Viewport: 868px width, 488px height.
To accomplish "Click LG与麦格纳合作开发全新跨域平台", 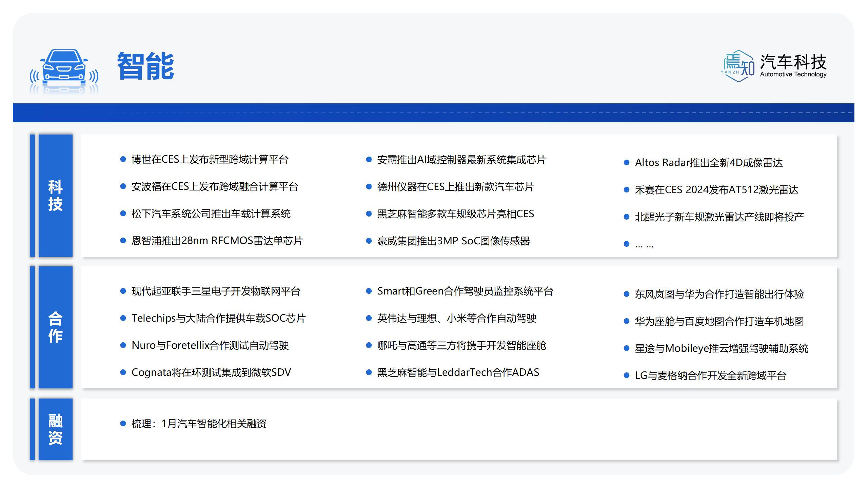I will pos(711,375).
